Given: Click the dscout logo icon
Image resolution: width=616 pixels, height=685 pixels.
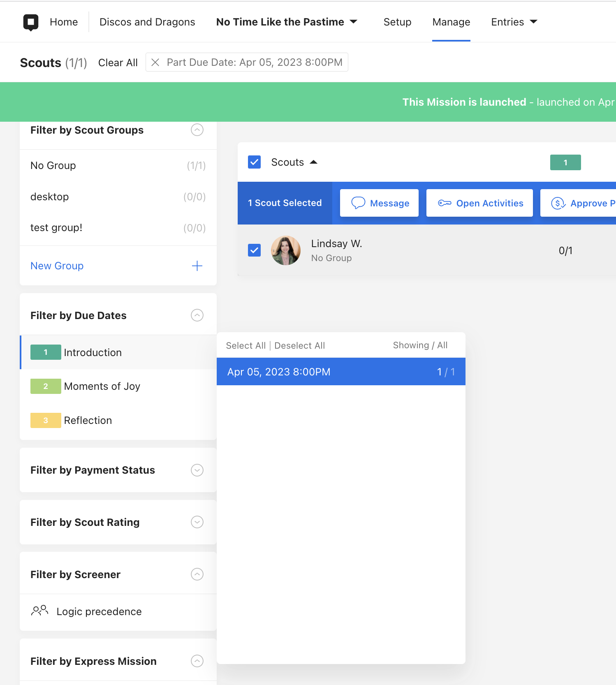Looking at the screenshot, I should pos(31,22).
